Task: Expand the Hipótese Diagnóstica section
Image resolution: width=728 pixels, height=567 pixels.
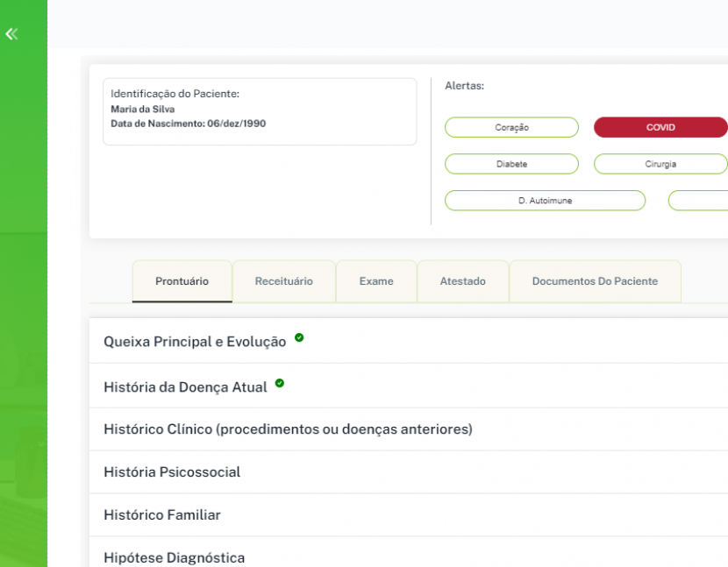Action: [175, 557]
